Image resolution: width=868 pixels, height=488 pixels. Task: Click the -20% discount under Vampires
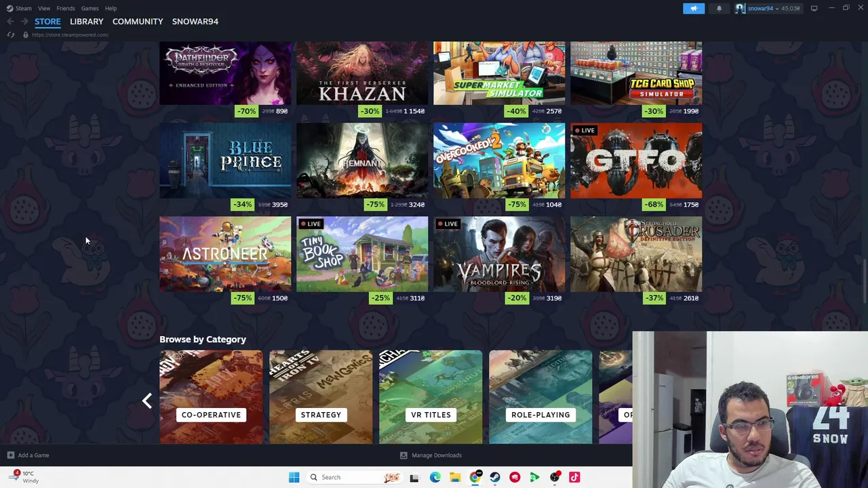(516, 298)
